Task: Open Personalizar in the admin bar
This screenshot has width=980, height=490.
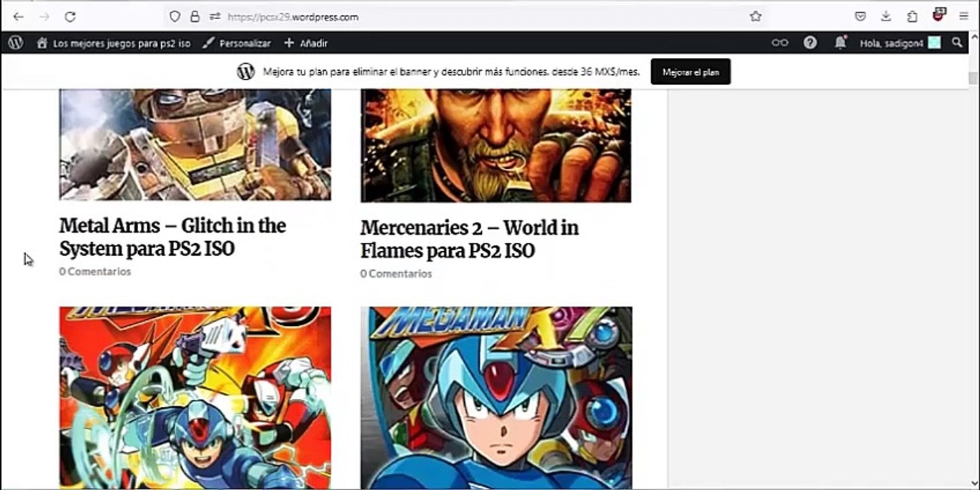Action: tap(237, 43)
